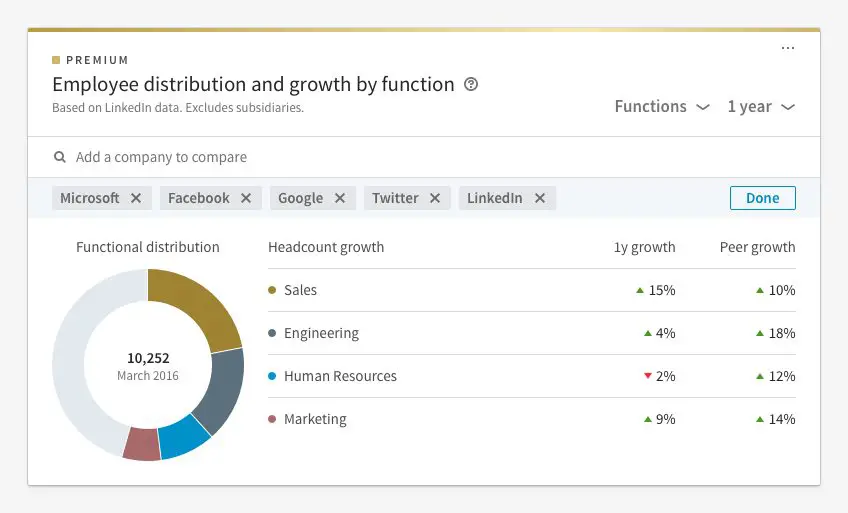848x513 pixels.
Task: Click the Marketing row label
Action: pos(315,419)
